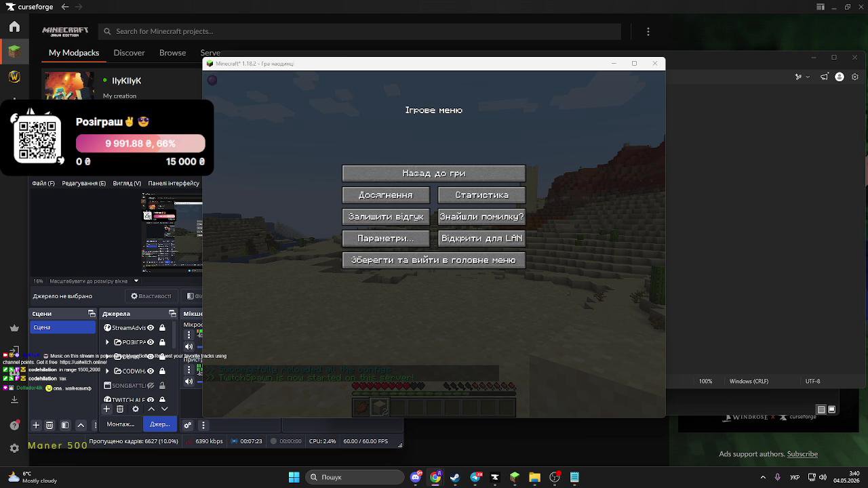This screenshot has width=868, height=488.
Task: Unlock the StreamAdvis source
Action: (x=162, y=328)
